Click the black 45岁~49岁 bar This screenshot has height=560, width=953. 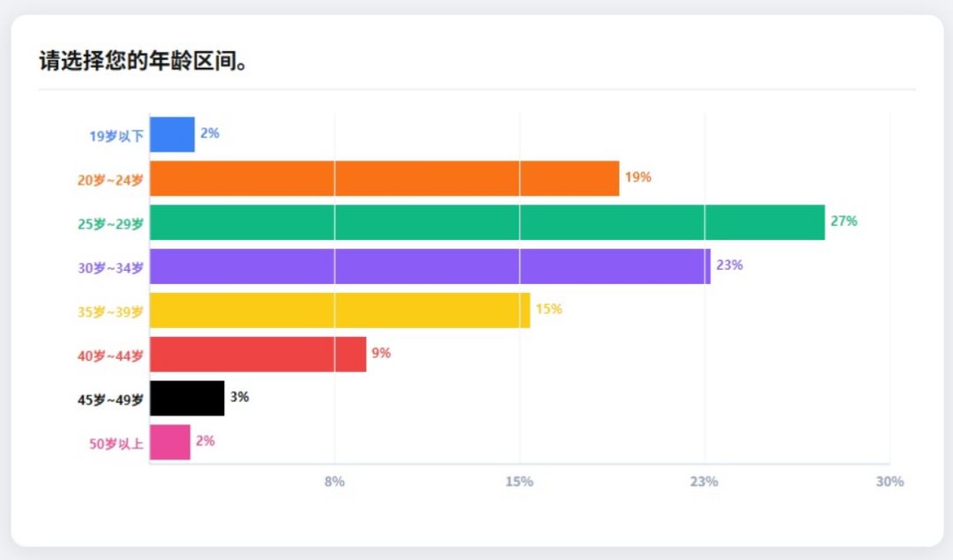pos(187,399)
